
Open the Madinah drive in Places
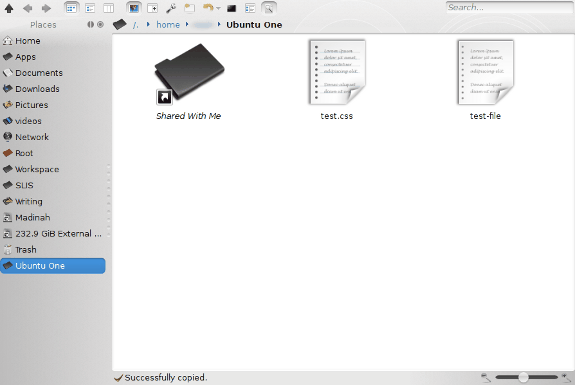pyautogui.click(x=53, y=217)
